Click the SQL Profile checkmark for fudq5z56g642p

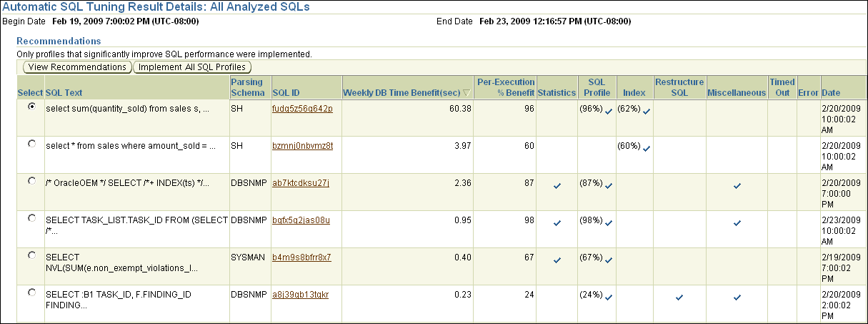[608, 112]
